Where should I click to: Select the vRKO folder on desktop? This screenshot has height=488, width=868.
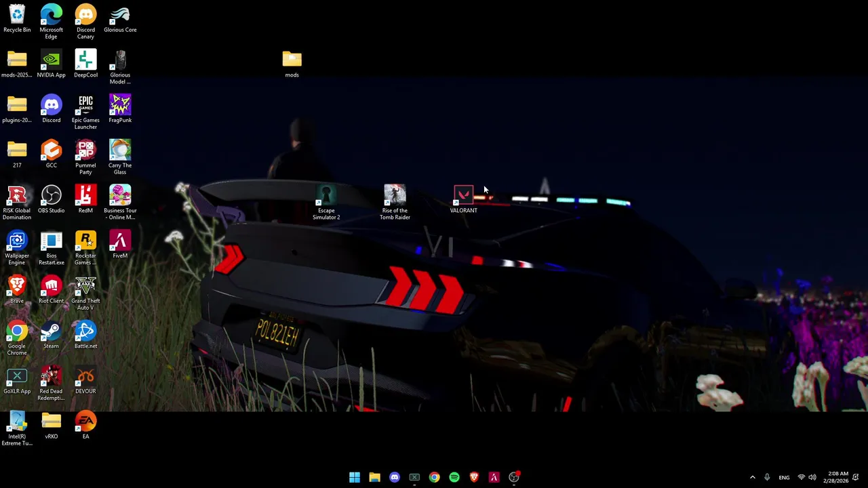point(51,426)
